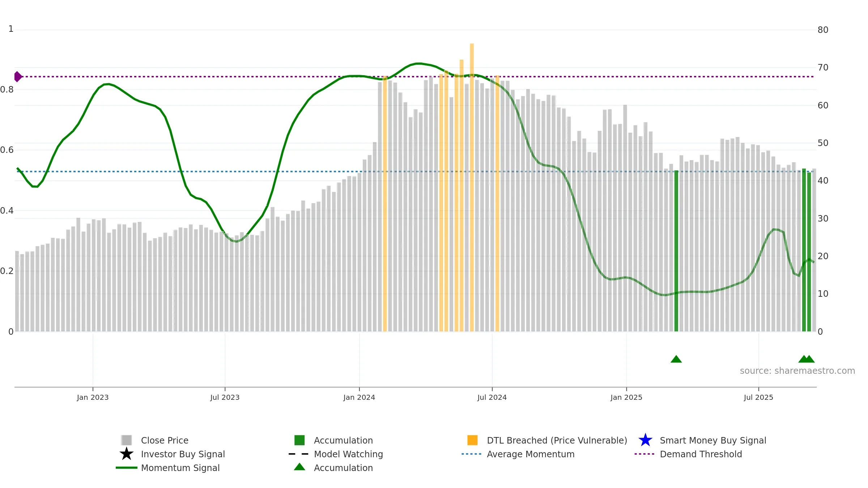868x488 pixels.
Task: Click the black star Investor Buy Signal icon
Action: tap(127, 454)
